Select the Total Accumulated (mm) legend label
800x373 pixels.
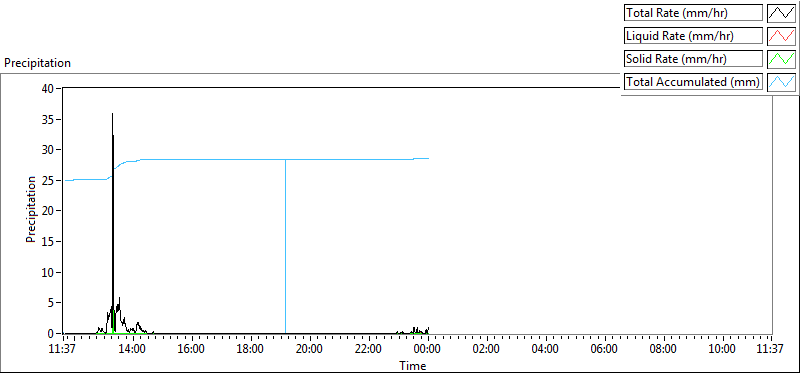693,82
